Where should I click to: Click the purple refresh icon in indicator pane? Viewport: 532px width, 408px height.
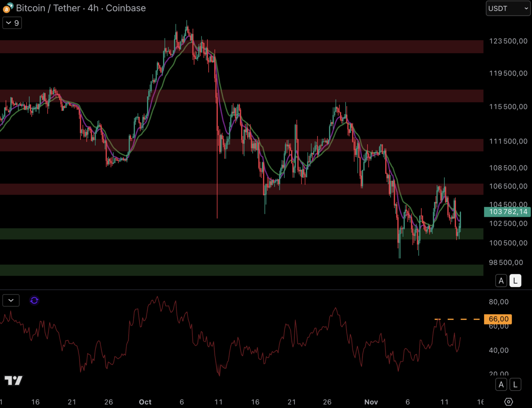coord(34,300)
